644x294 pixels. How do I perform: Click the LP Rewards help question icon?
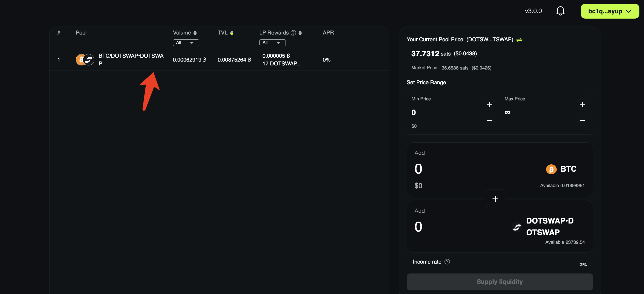click(293, 33)
